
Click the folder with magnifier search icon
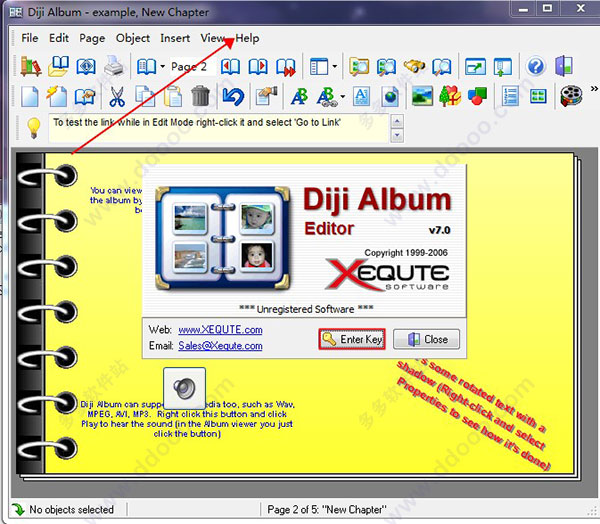pyautogui.click(x=359, y=67)
